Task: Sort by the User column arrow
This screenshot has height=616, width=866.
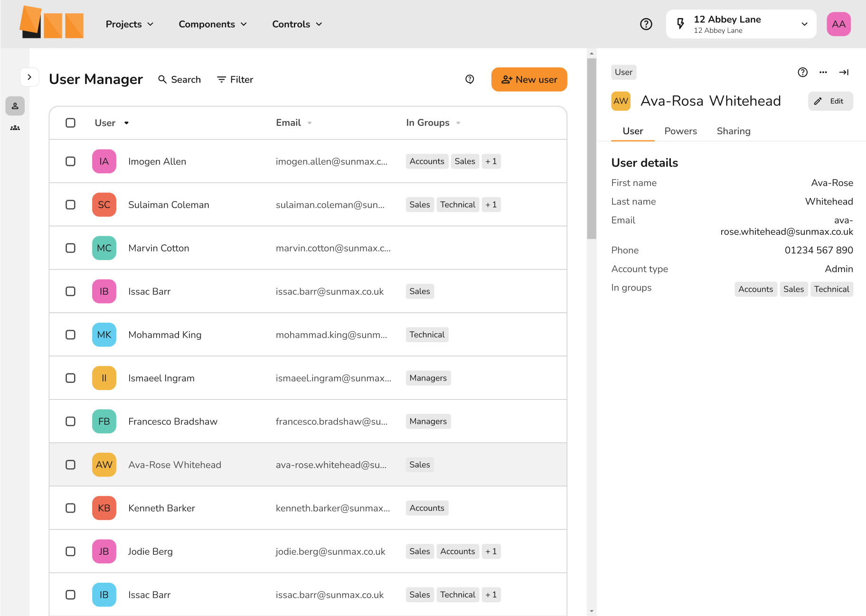Action: pyautogui.click(x=126, y=123)
